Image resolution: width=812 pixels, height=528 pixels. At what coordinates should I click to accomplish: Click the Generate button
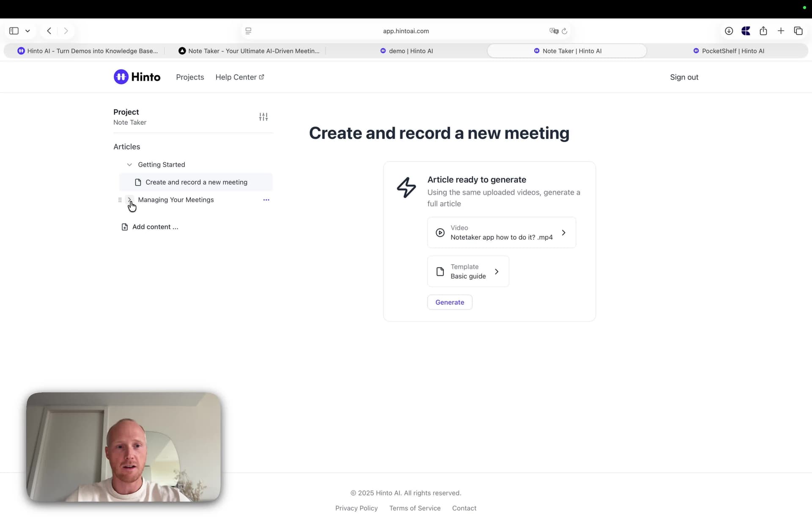(450, 302)
